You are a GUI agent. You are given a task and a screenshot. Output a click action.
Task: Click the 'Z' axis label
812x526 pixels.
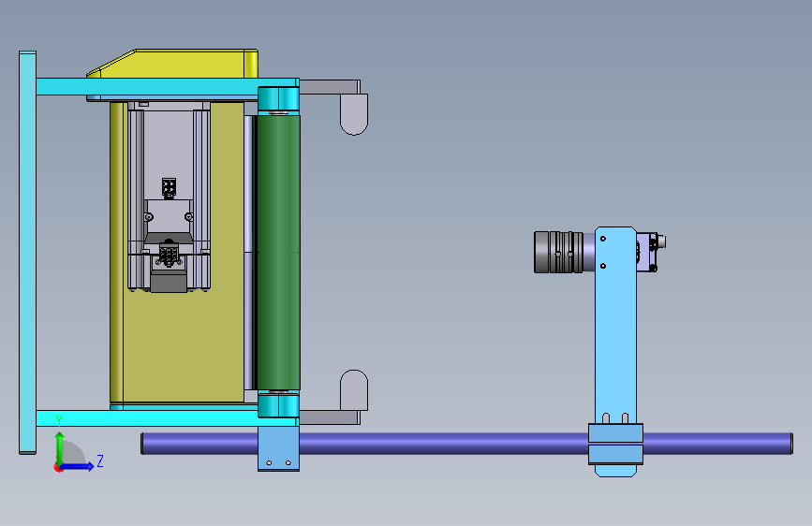point(100,460)
